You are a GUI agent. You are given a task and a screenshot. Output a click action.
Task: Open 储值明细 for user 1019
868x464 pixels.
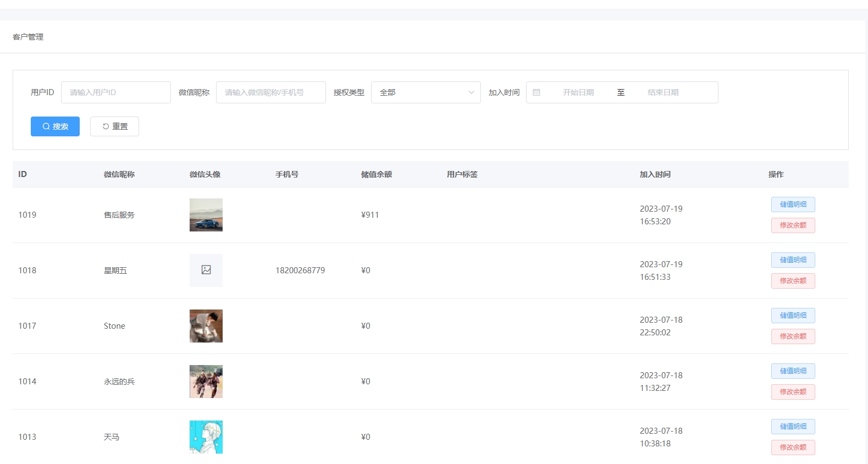click(x=793, y=205)
